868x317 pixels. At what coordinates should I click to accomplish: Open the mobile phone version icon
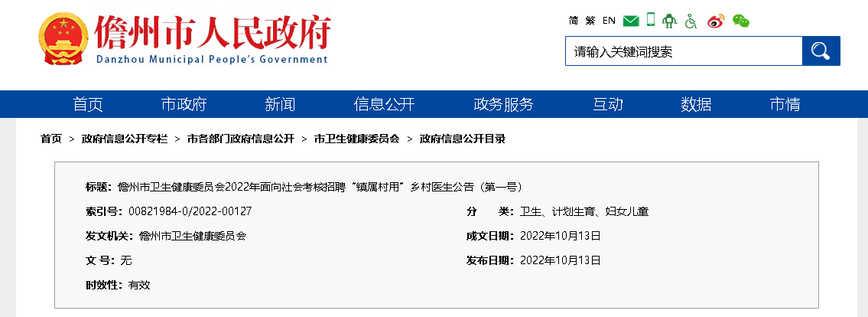pyautogui.click(x=651, y=20)
